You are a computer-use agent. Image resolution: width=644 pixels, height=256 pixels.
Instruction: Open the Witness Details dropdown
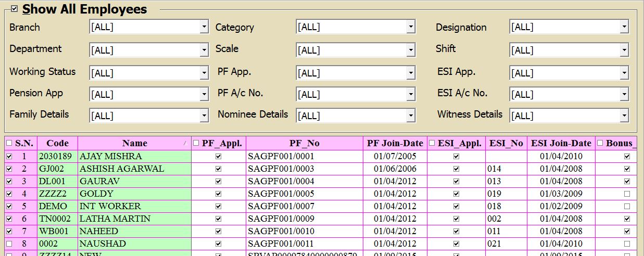[x=624, y=116]
